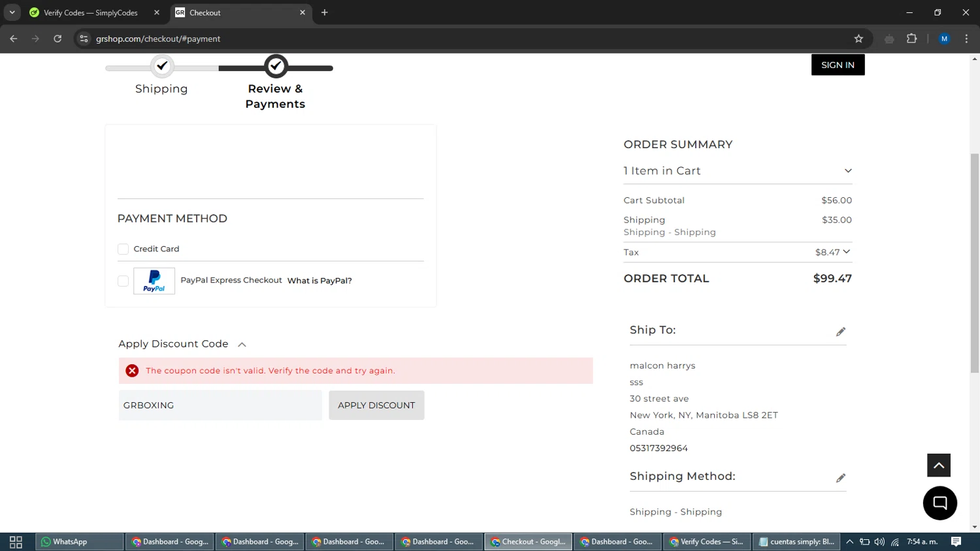
Task: Click the taskbar clock 7:54 a. m.
Action: click(922, 542)
